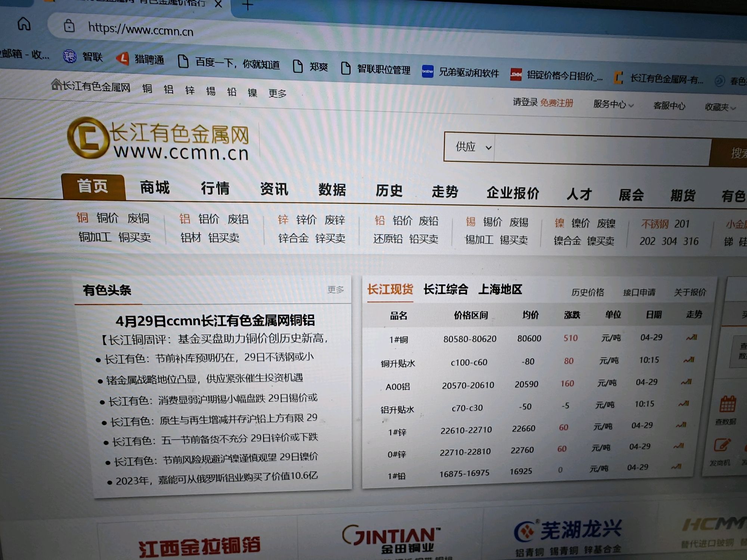The width and height of the screenshot is (747, 560).
Task: Click the 查数据 calendar icon
Action: click(x=727, y=405)
